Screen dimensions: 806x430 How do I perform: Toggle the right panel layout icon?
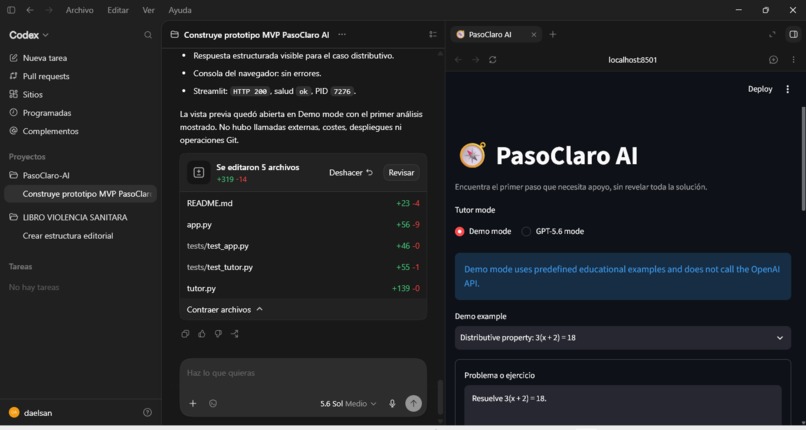(794, 34)
